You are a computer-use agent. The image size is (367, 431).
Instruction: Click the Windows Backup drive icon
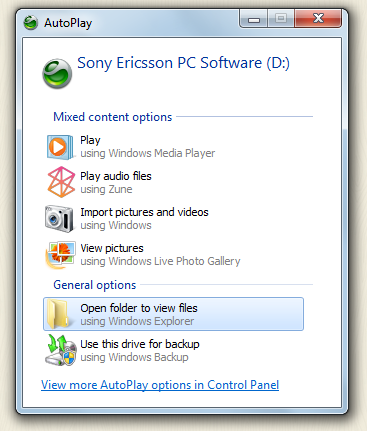(x=60, y=350)
